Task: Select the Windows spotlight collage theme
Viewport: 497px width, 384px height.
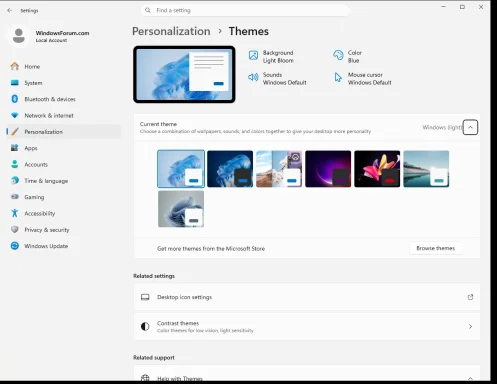Action: click(279, 169)
